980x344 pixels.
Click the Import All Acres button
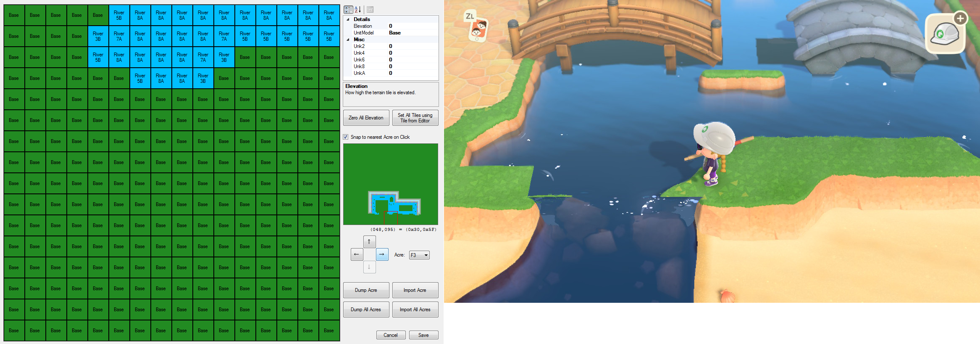(415, 310)
